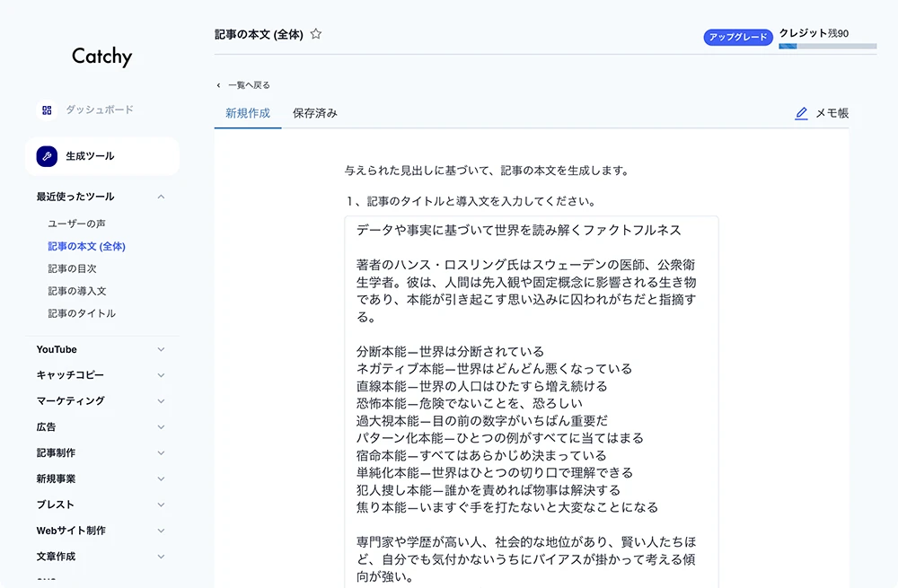Screen dimensions: 898x588
Task: Click the 生成ツール wrench icon
Action: [47, 156]
